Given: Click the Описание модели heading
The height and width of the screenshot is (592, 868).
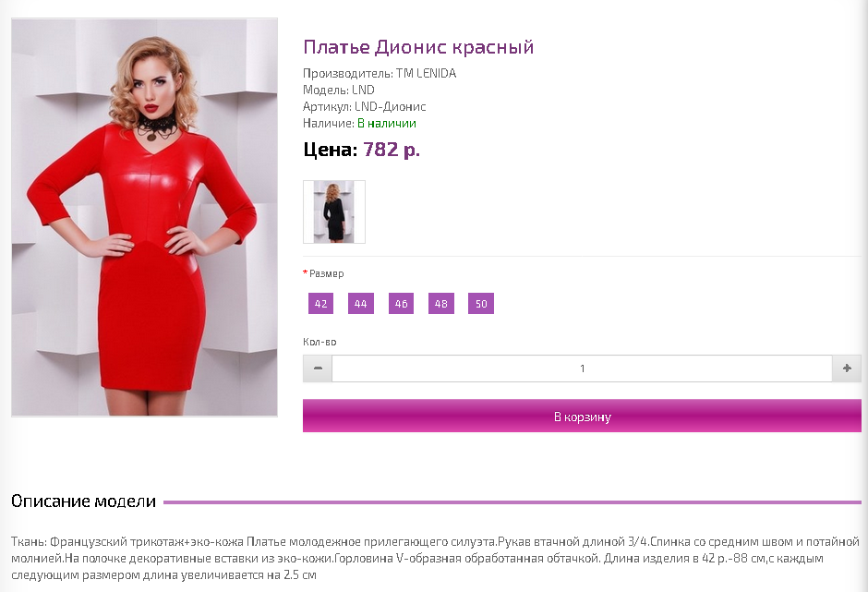Looking at the screenshot, I should click(x=84, y=501).
